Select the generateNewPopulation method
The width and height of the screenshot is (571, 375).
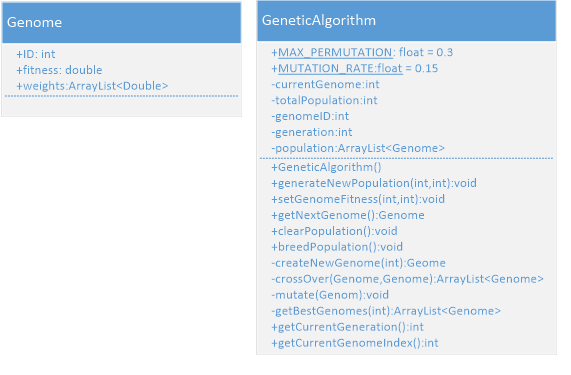click(374, 183)
